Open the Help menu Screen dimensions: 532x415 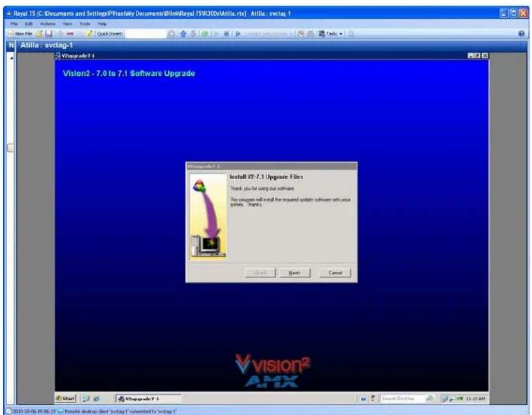[102, 24]
